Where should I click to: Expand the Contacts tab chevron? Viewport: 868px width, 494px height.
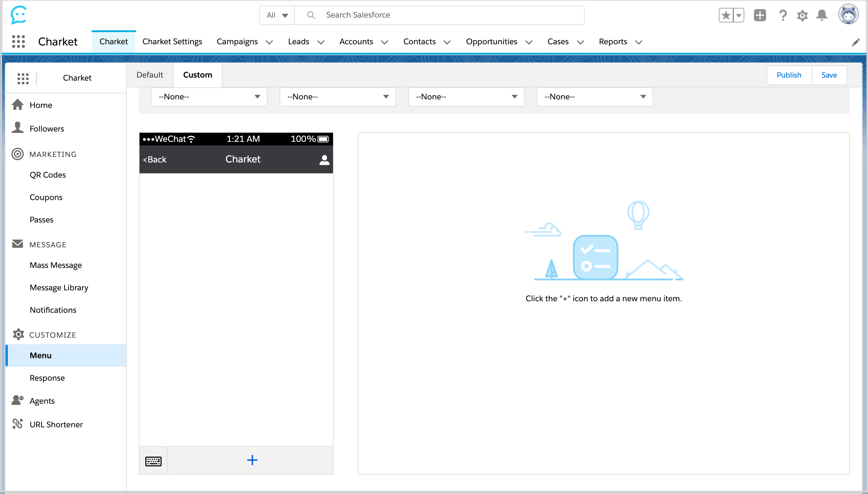coord(447,42)
